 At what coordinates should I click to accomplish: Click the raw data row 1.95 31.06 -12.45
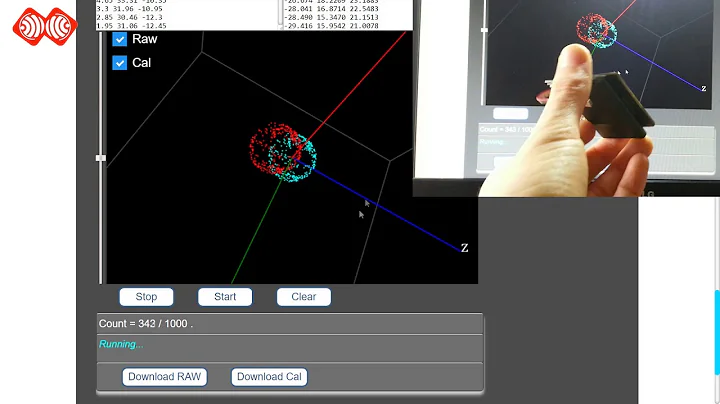(131, 26)
